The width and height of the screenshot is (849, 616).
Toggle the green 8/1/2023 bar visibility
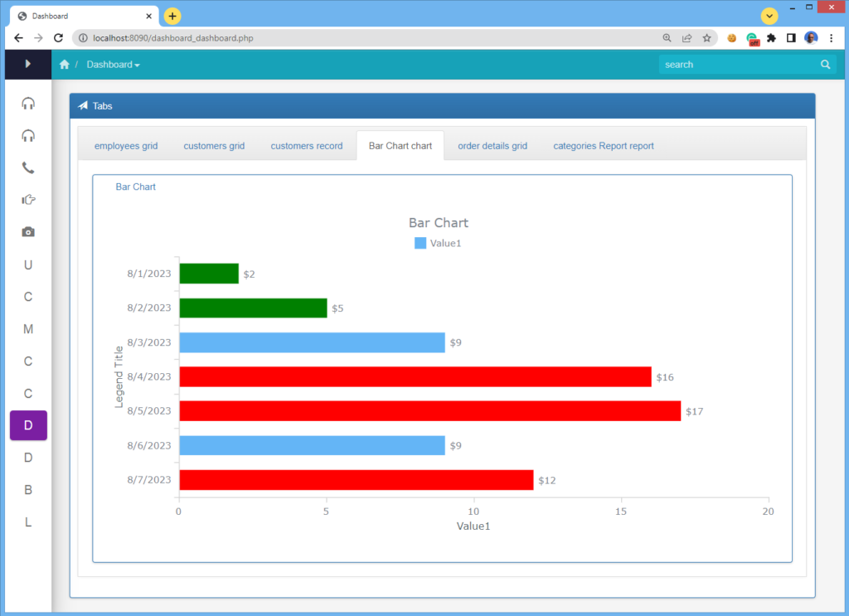click(x=208, y=274)
